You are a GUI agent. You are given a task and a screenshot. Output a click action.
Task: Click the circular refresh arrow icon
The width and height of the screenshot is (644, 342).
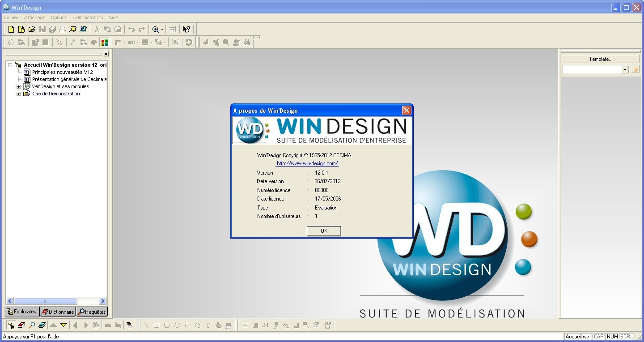189,43
